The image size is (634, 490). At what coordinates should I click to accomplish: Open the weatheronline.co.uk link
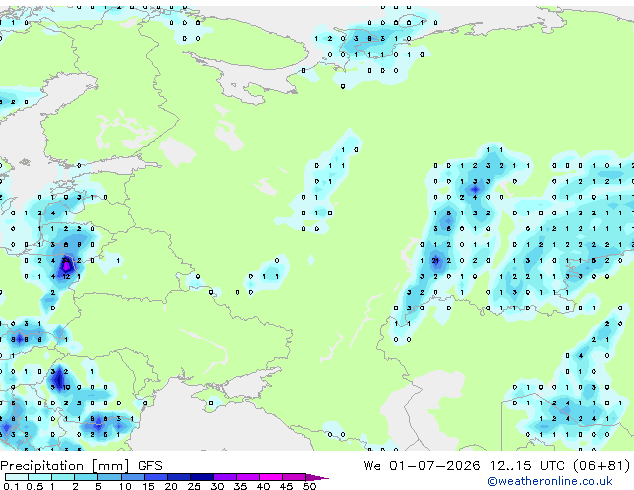coord(550,481)
